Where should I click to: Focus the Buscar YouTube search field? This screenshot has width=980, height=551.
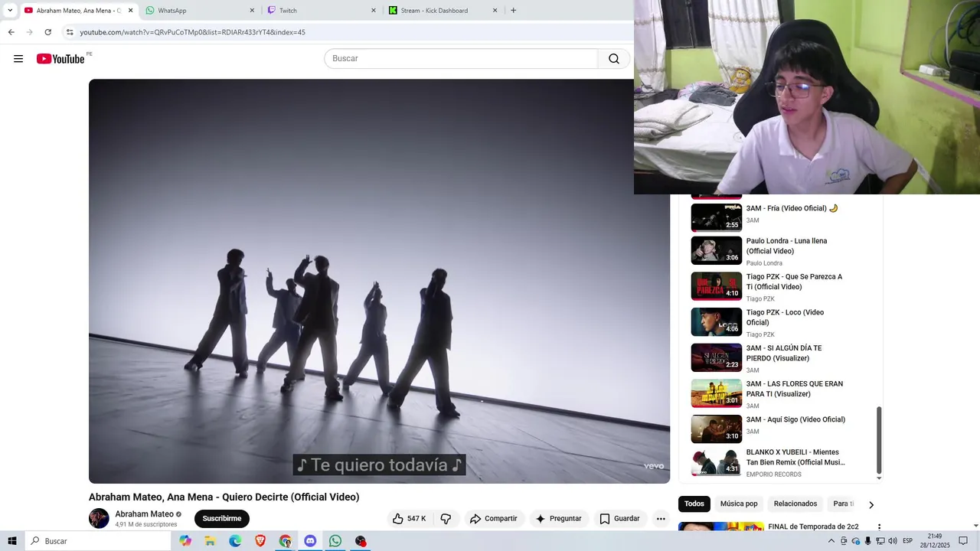pos(461,59)
